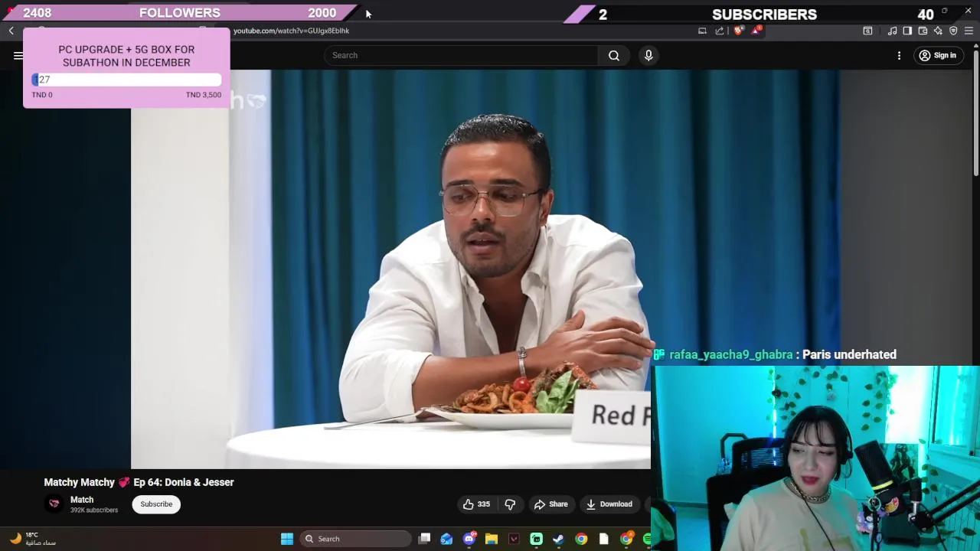
Task: Click the Share button under the video
Action: tap(551, 504)
